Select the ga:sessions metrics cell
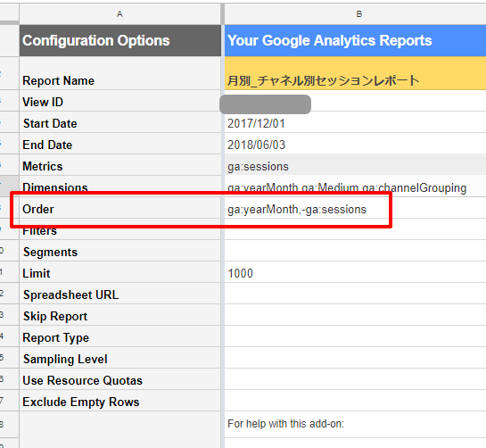 click(x=355, y=165)
